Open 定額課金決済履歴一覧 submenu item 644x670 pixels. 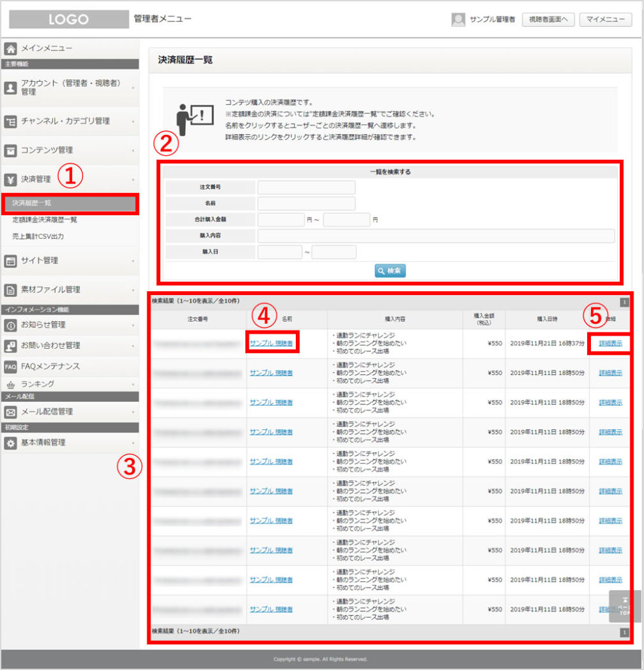point(45,220)
